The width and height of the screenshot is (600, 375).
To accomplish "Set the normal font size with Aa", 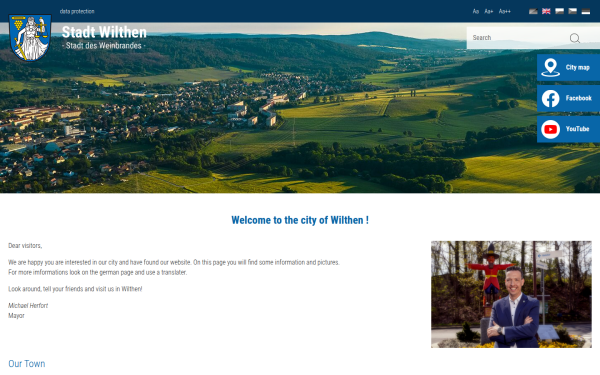I will (476, 11).
